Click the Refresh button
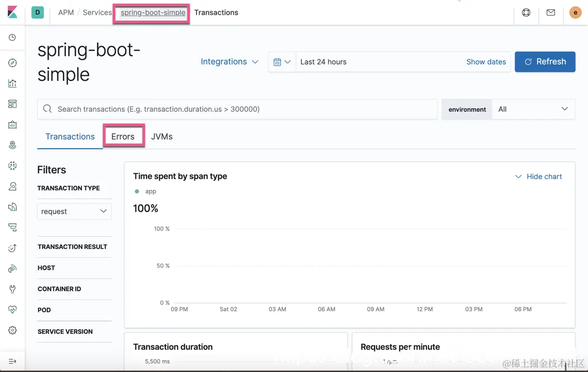This screenshot has width=588, height=372. tap(545, 62)
